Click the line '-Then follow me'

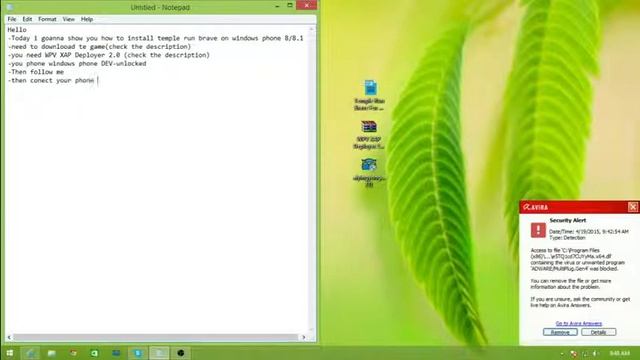(x=36, y=72)
